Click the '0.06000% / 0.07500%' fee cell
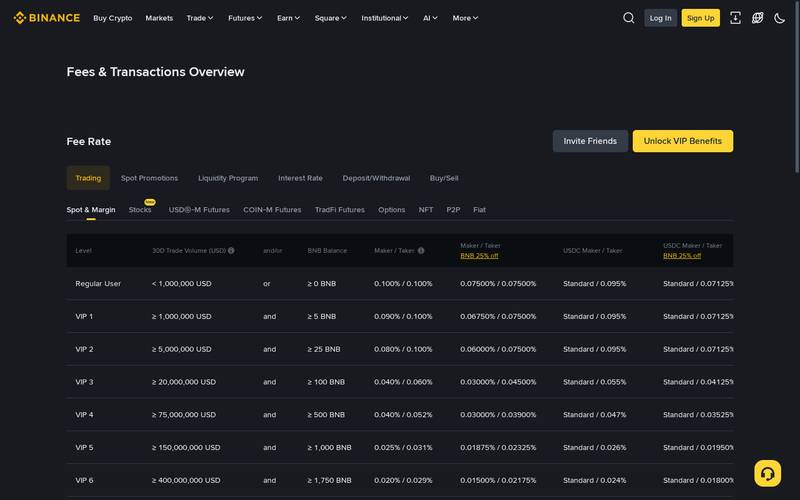800x500 pixels. click(498, 349)
